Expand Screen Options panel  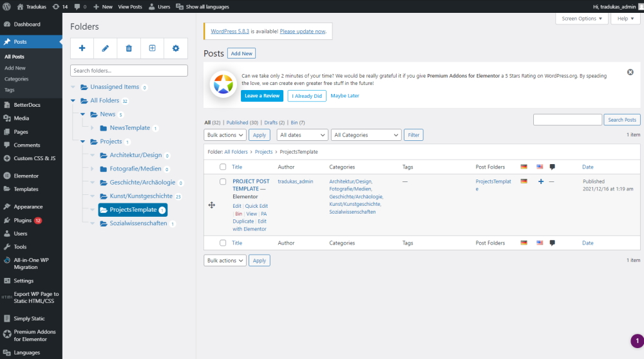(x=582, y=19)
